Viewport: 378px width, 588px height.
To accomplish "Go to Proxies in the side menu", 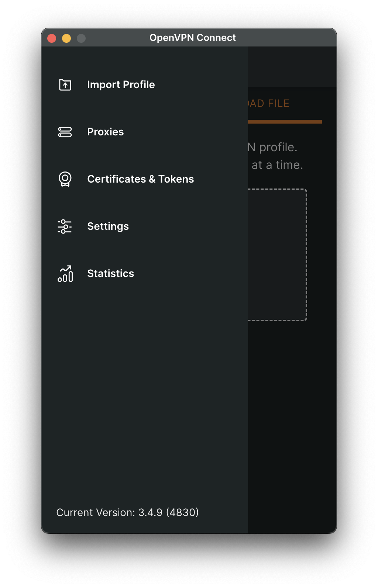I will [x=105, y=132].
